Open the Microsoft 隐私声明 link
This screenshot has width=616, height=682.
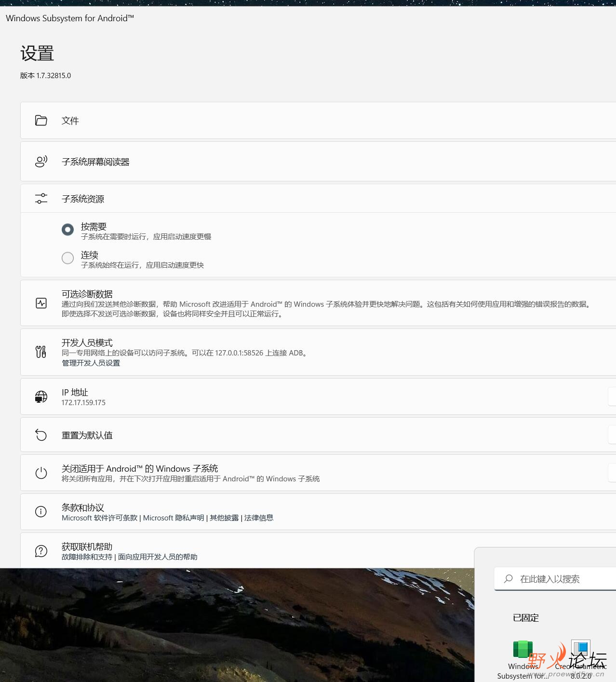[174, 518]
